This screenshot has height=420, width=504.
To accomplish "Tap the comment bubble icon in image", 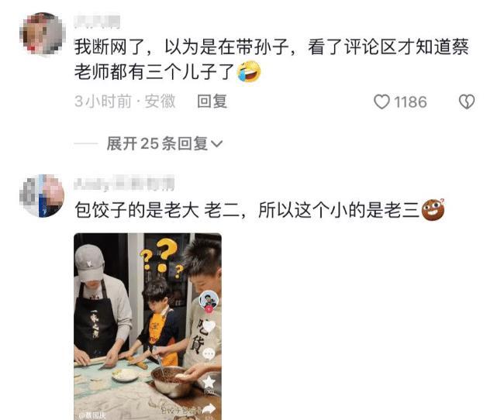I will click(209, 354).
